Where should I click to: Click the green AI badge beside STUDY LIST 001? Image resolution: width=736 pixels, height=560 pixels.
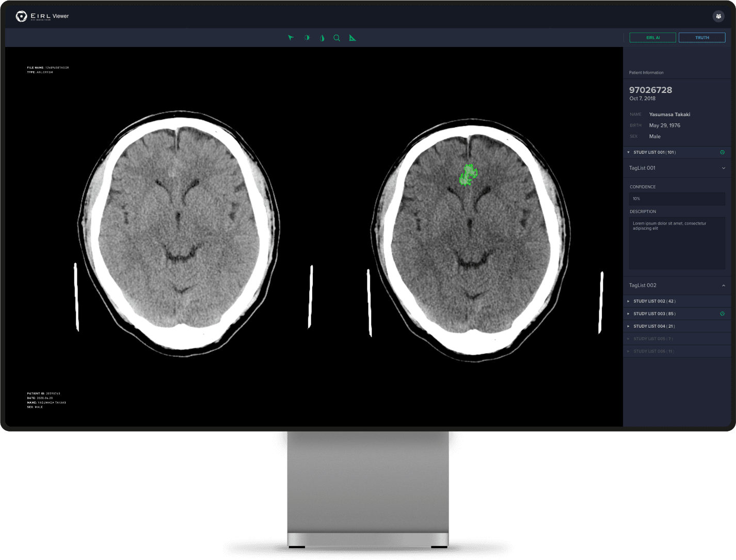pyautogui.click(x=722, y=152)
